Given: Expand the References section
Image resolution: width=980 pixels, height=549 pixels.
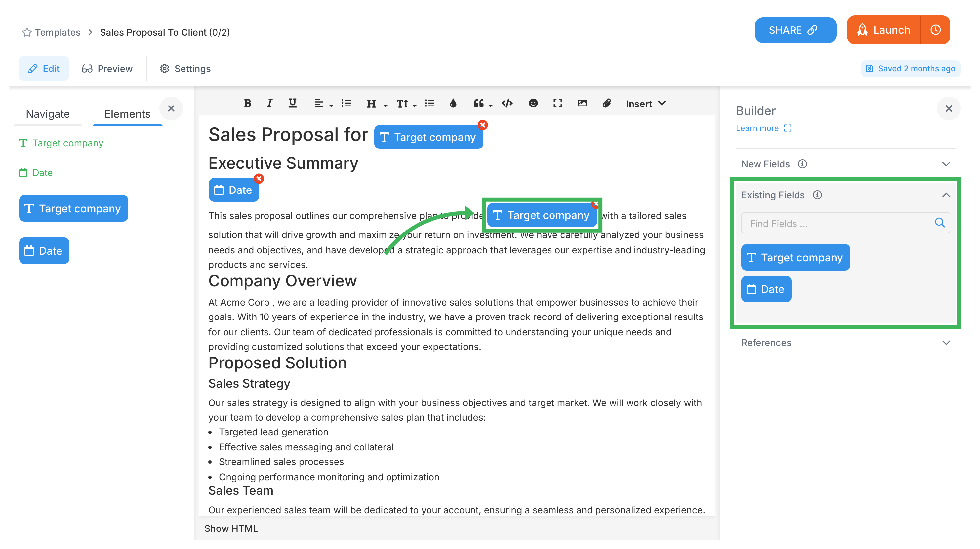Looking at the screenshot, I should pyautogui.click(x=946, y=342).
